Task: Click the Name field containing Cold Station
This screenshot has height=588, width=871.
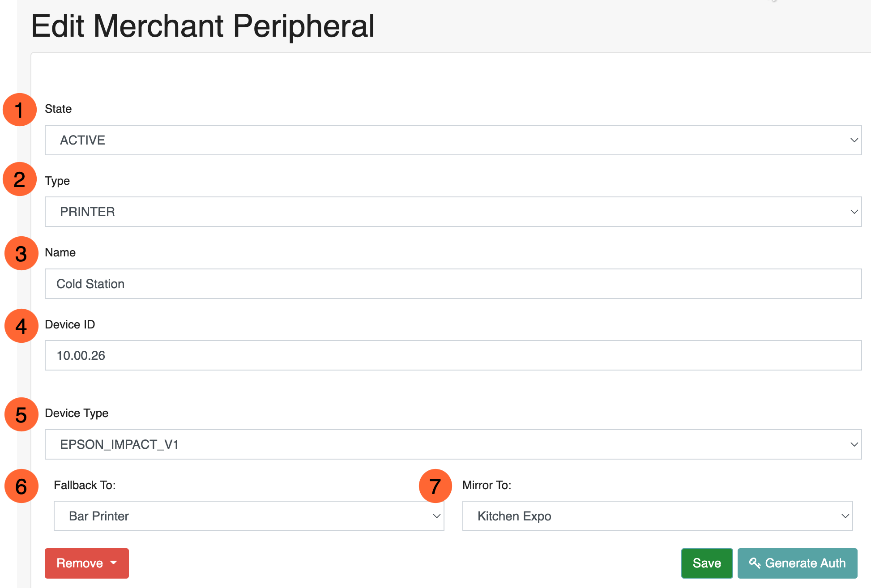Action: click(x=453, y=284)
